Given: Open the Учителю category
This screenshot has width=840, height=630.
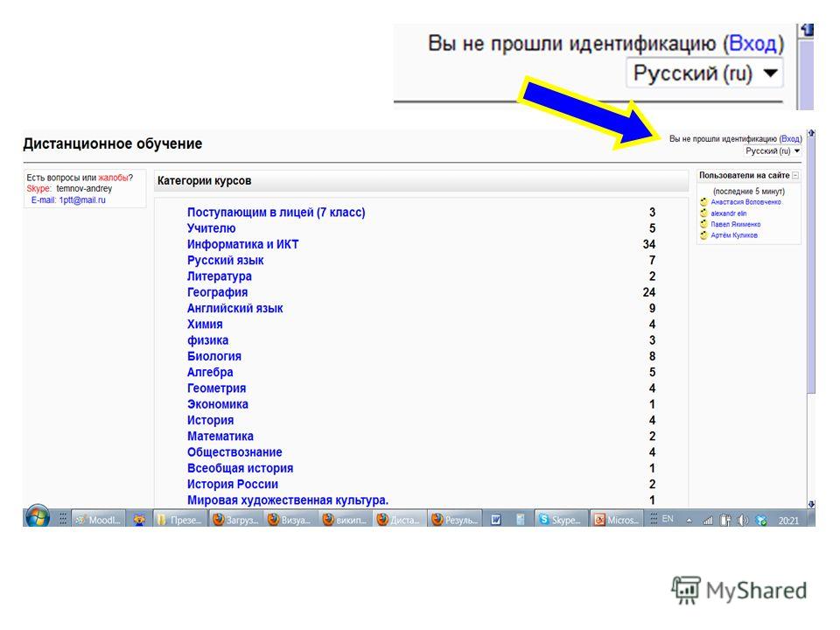Looking at the screenshot, I should point(211,228).
